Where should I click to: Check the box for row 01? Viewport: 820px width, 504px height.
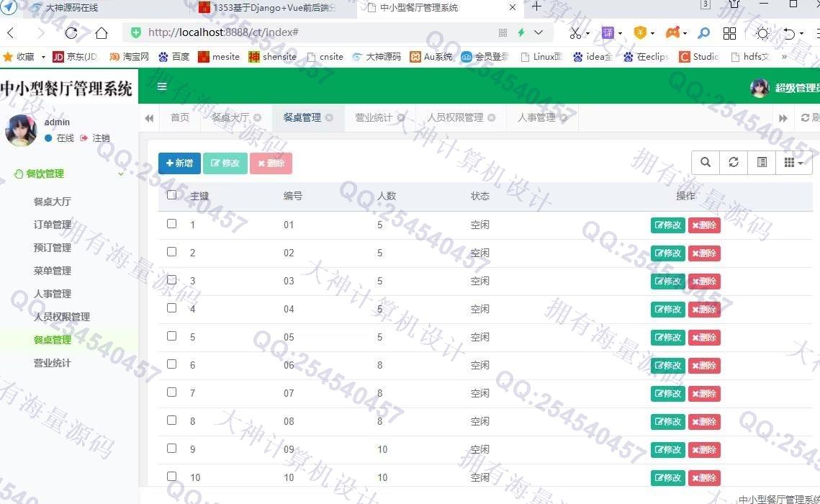(x=171, y=224)
